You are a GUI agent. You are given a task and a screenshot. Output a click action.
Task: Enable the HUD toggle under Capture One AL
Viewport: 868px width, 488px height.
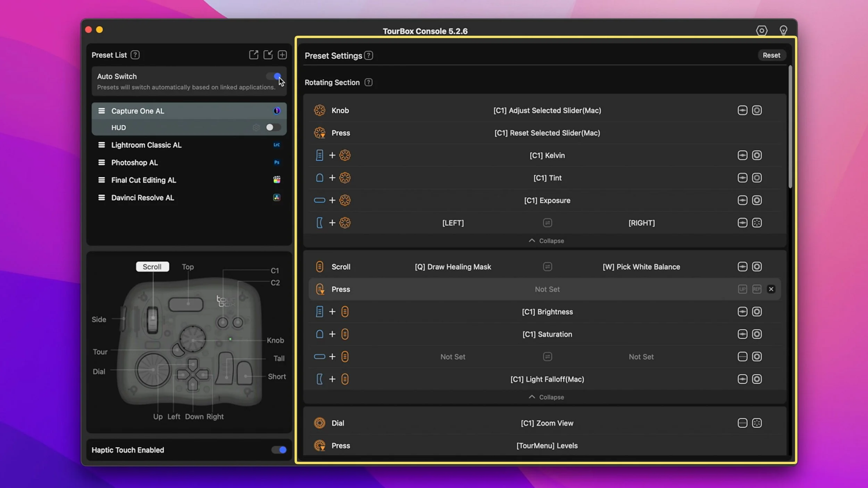(x=273, y=127)
